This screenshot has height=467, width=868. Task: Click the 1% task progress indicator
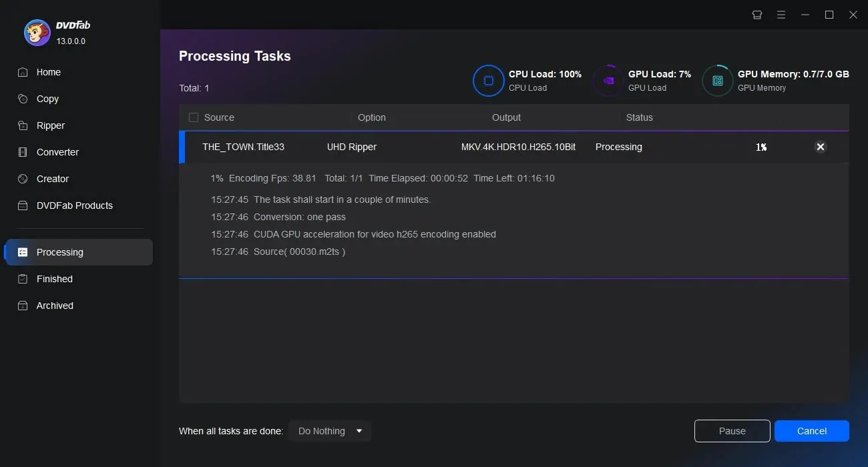pyautogui.click(x=761, y=147)
